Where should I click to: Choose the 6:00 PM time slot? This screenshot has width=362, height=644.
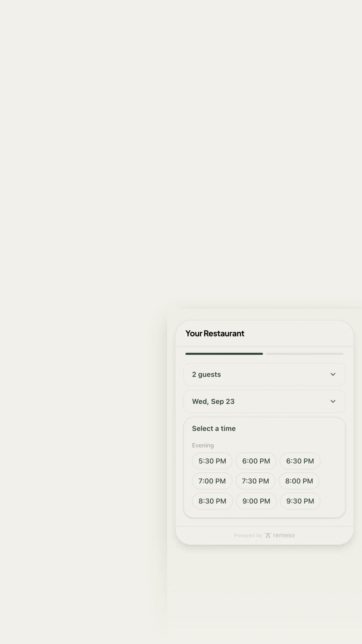click(256, 461)
